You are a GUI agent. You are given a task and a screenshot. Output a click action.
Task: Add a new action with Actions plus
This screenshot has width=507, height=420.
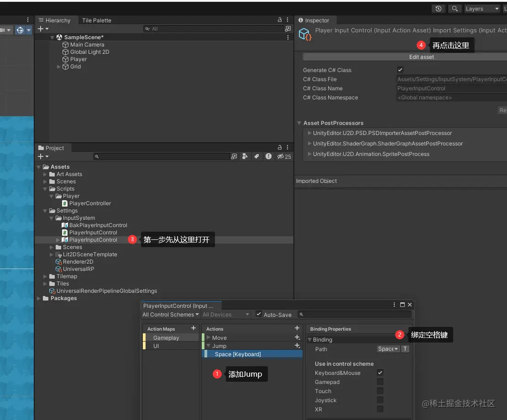tap(297, 328)
